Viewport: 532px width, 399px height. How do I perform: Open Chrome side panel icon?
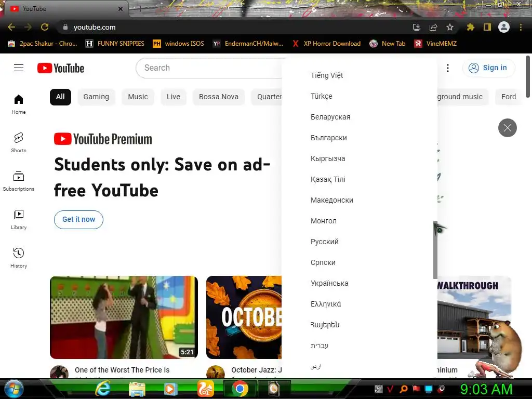click(487, 27)
